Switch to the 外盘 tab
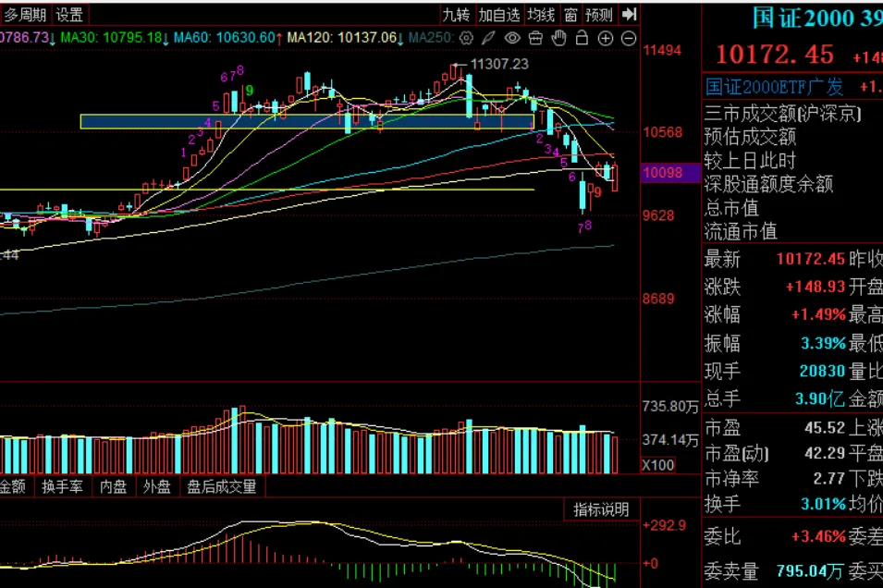This screenshot has width=883, height=588. (156, 486)
